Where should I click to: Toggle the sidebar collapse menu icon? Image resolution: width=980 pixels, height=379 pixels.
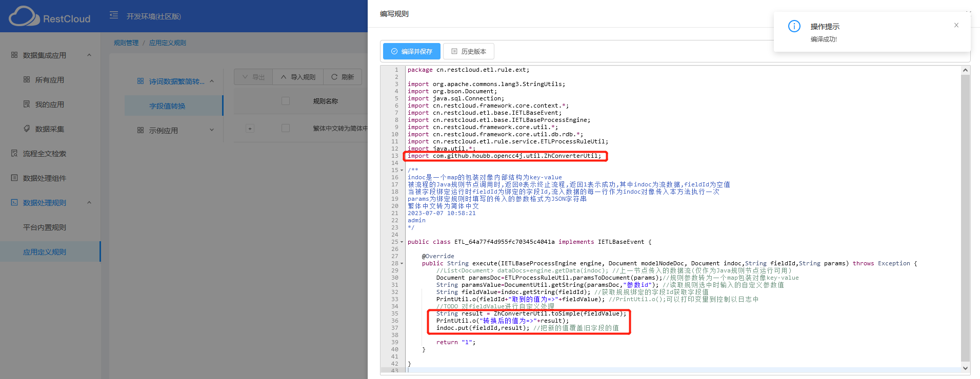114,15
